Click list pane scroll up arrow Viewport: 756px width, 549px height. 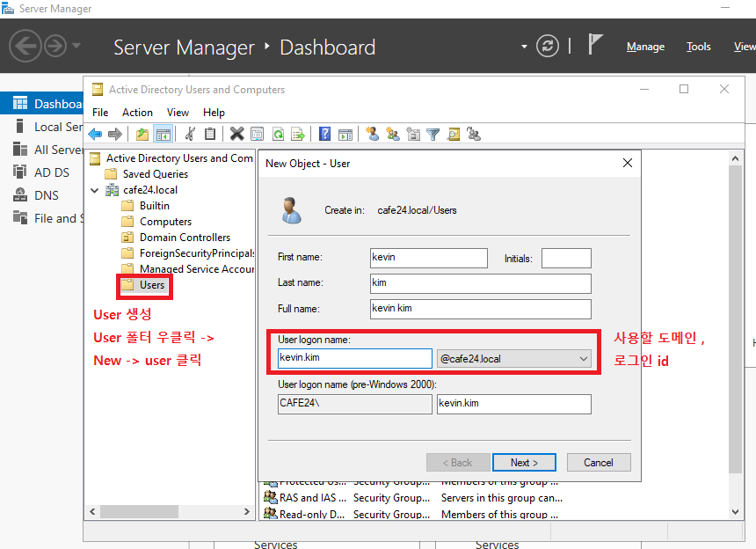click(x=735, y=158)
